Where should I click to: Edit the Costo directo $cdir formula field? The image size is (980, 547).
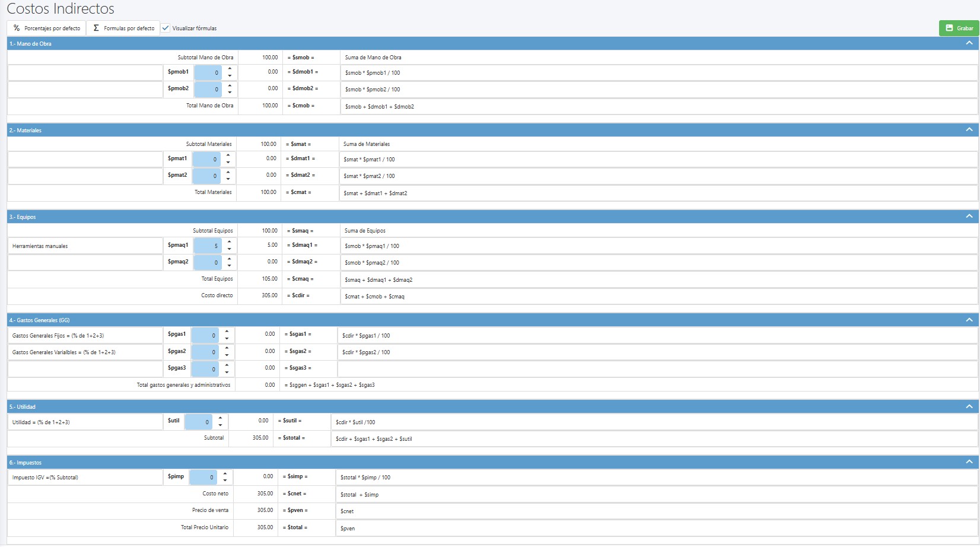tap(658, 297)
